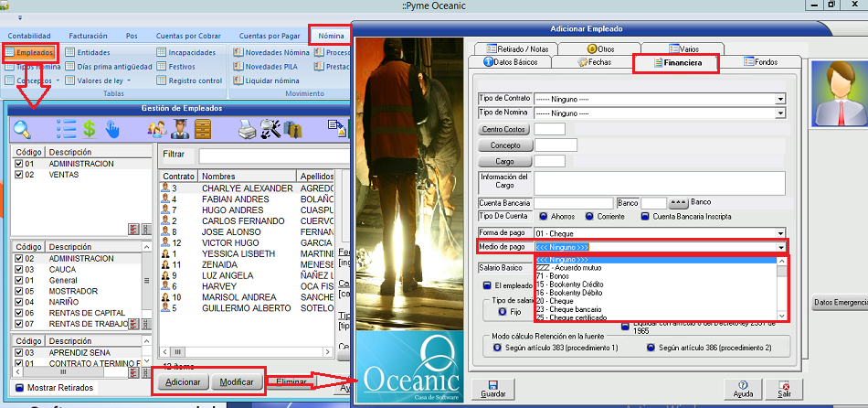Open Registro control in the ribbon

(189, 81)
